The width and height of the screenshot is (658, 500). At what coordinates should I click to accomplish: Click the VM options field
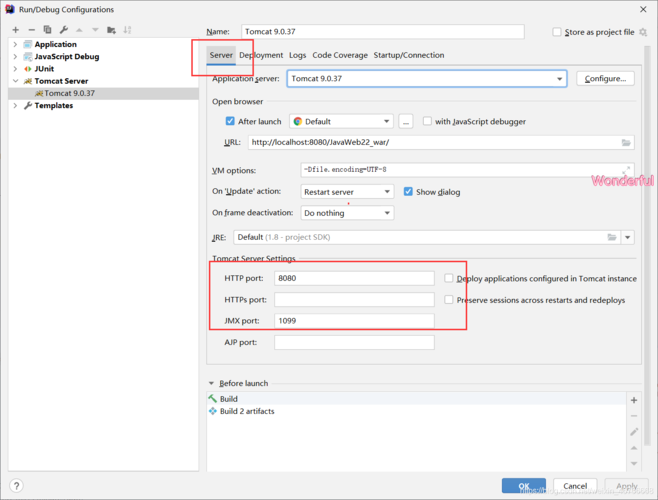467,170
